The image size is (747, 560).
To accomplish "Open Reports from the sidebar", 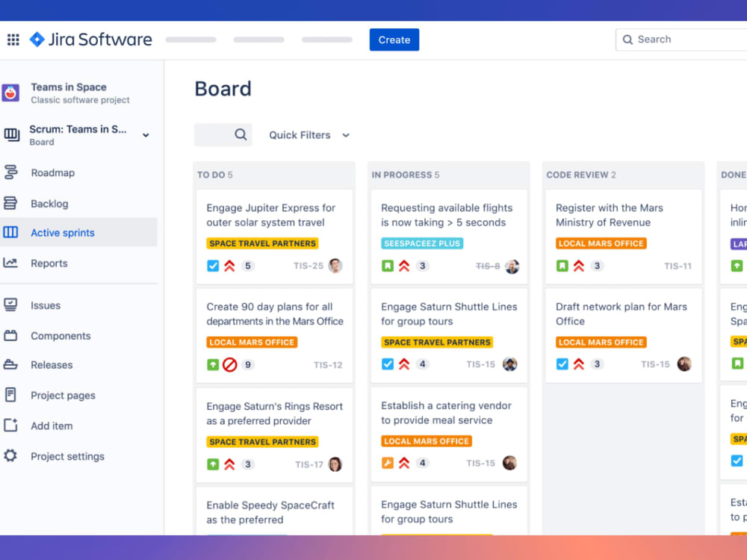I will pyautogui.click(x=13, y=263).
